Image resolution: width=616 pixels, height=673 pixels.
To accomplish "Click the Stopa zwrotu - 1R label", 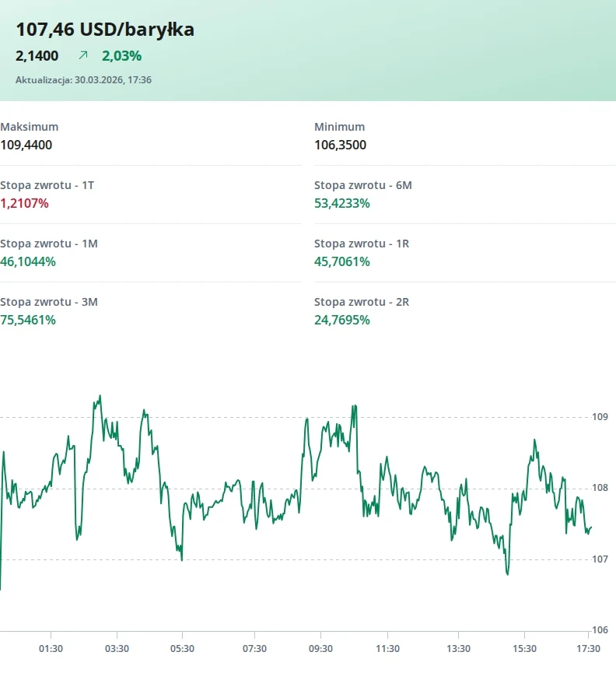I will 362,244.
